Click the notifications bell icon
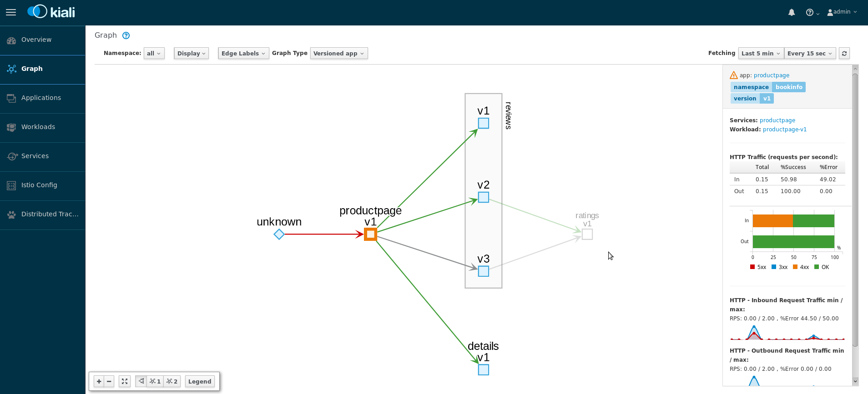 [x=792, y=12]
